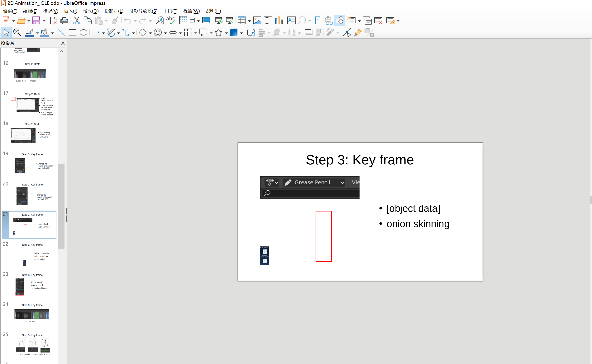
Task: Click the slide panel vertical scrollbar
Action: (61, 206)
